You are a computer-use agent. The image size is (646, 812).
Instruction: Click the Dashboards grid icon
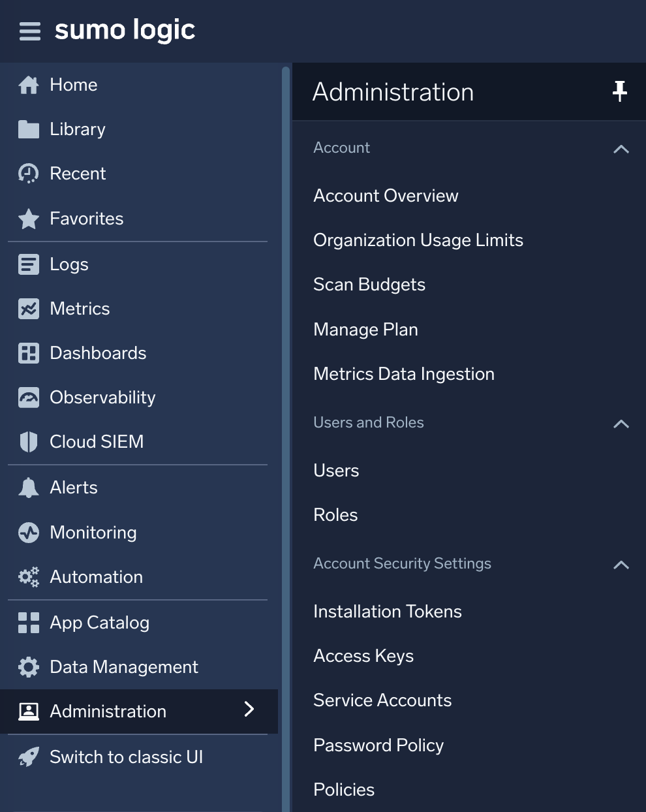(29, 353)
